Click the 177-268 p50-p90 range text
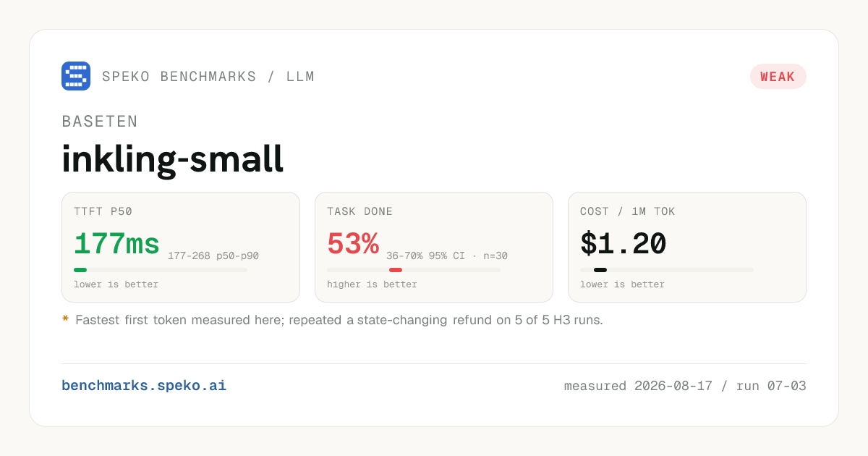 coord(213,256)
